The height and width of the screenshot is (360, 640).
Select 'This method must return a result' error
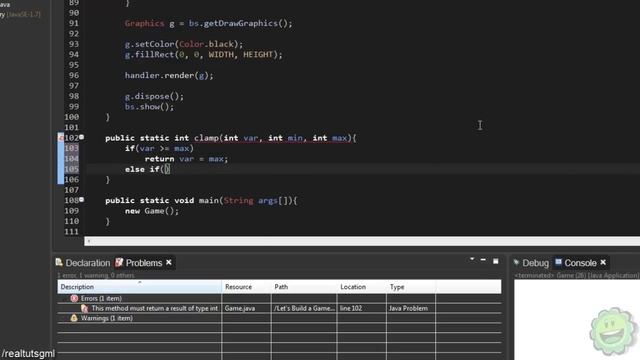(154, 308)
